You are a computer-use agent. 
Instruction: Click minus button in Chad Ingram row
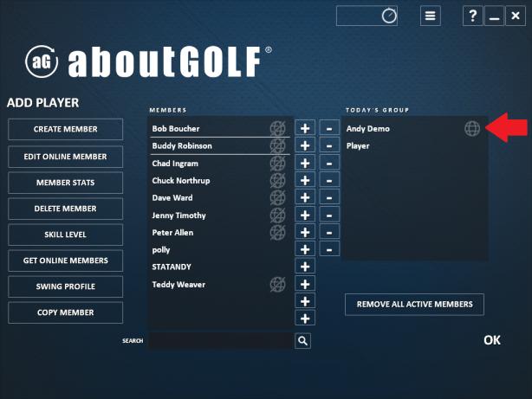[x=329, y=163]
